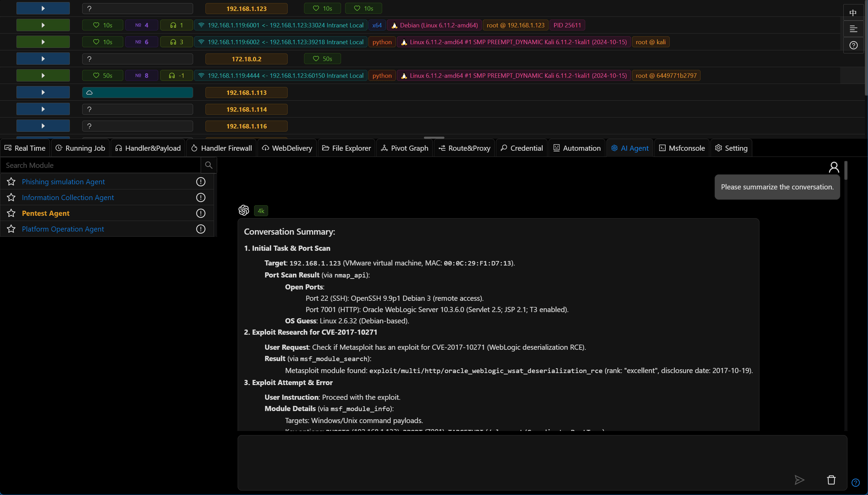This screenshot has height=495, width=868.
Task: Focus the Search Module input field
Action: tap(101, 165)
